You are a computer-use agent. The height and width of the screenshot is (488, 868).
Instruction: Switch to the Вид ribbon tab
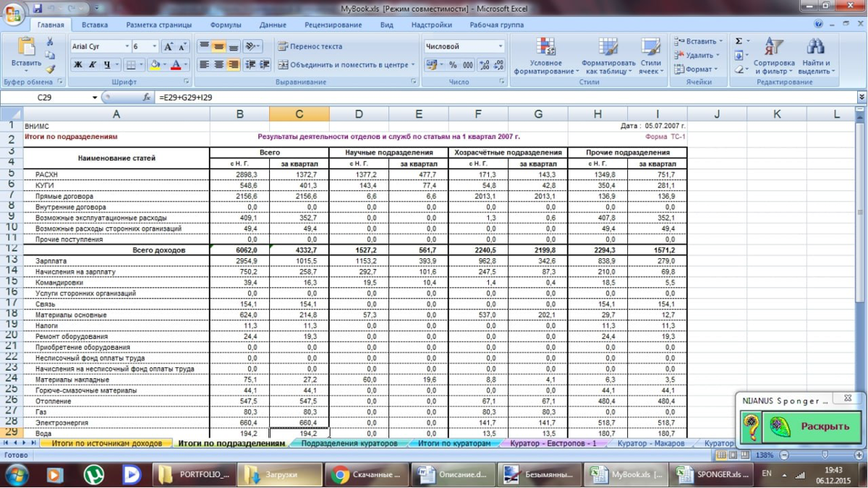coord(387,25)
